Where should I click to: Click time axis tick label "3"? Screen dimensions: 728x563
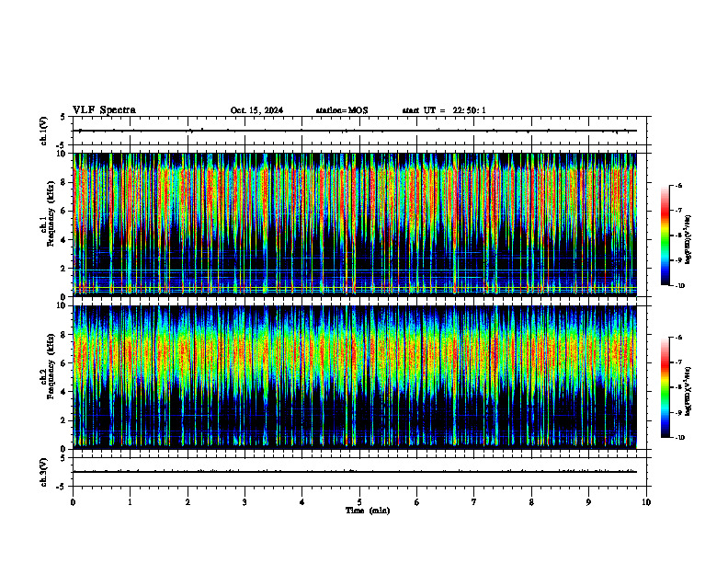245,502
